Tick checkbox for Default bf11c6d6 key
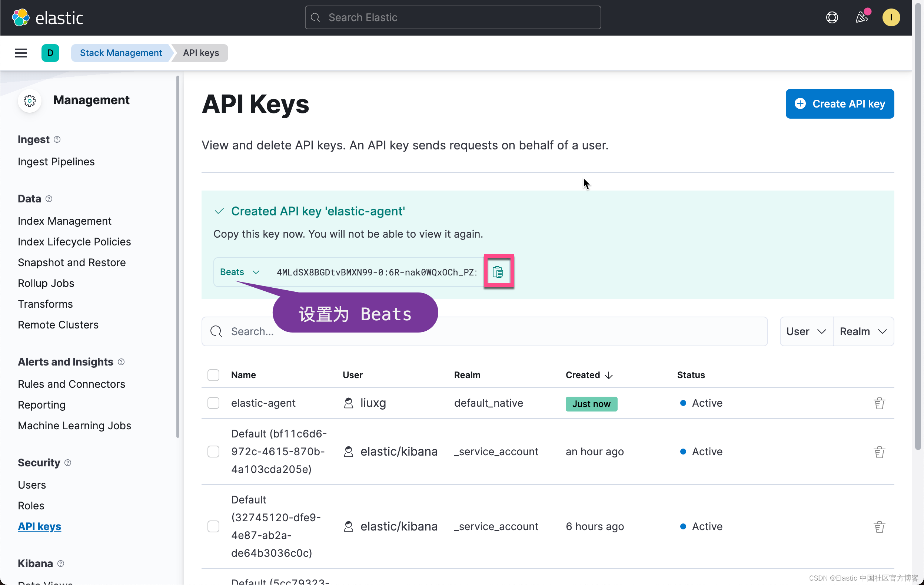 (213, 452)
